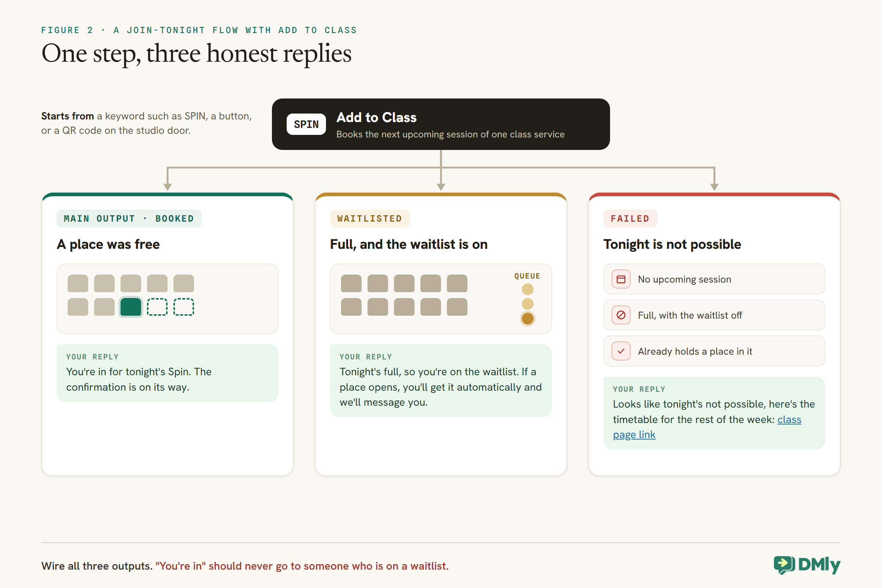Click the Figure 2 caption line
This screenshot has height=588, width=882.
point(199,30)
